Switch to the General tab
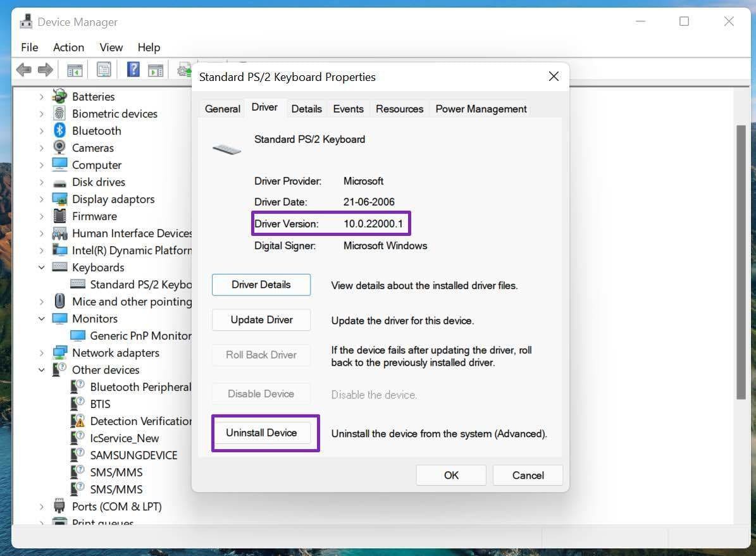The width and height of the screenshot is (756, 556). point(222,109)
